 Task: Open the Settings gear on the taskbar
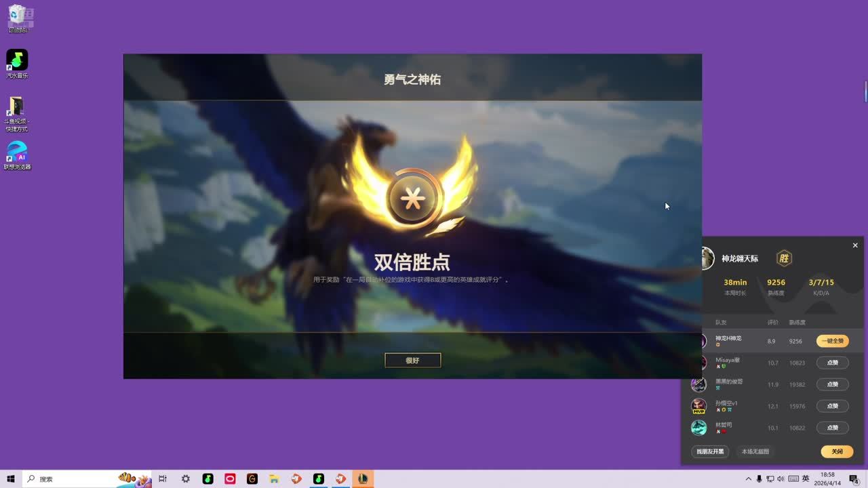186,479
